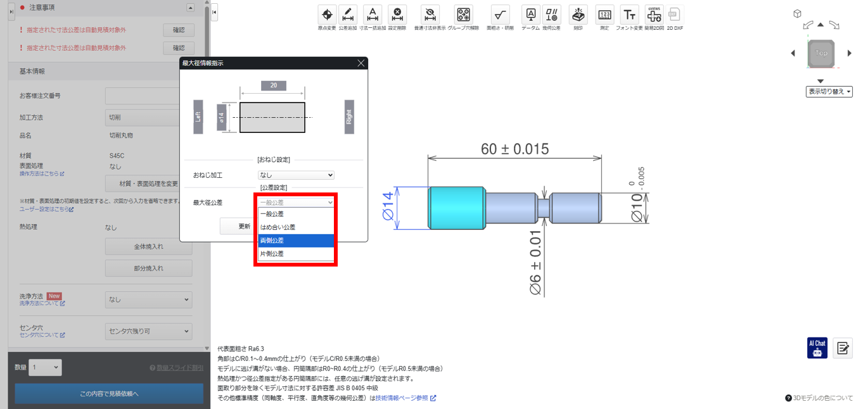Click the 簡易2D図 simple 2D drawing icon
This screenshot has height=409, width=868.
[x=653, y=15]
